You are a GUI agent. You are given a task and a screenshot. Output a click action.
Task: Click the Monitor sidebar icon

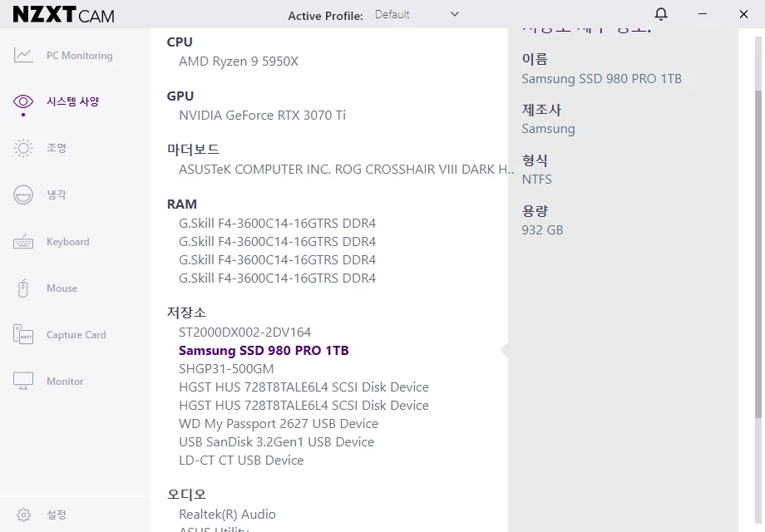23,382
